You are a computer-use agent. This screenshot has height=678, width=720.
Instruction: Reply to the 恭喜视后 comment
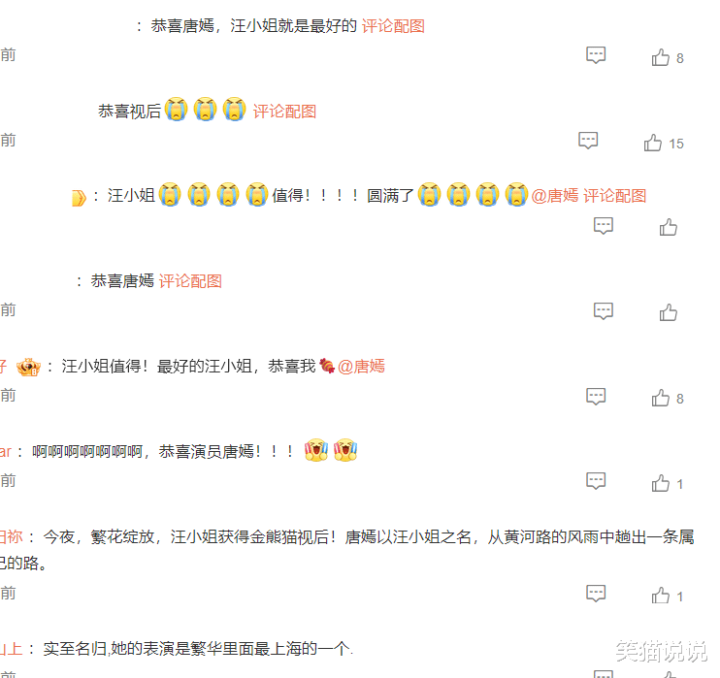pos(588,140)
